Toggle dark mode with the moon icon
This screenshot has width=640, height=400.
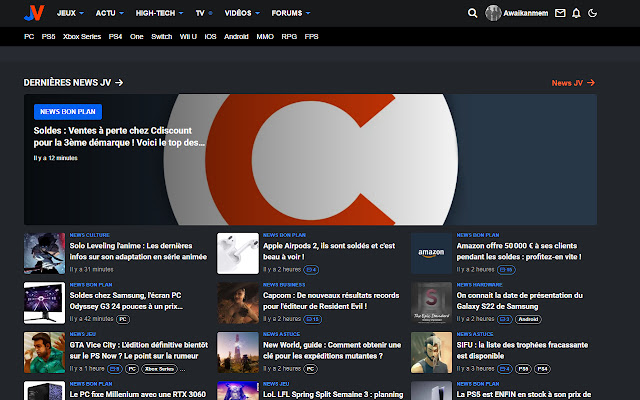593,13
